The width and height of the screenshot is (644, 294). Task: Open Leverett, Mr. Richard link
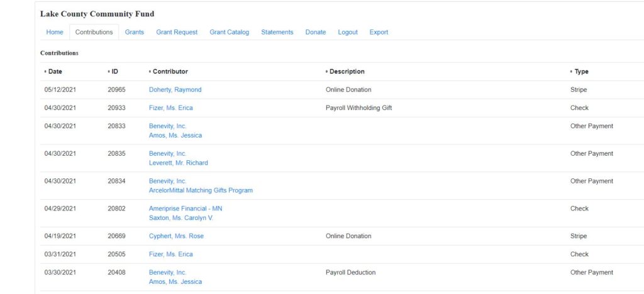pyautogui.click(x=178, y=163)
